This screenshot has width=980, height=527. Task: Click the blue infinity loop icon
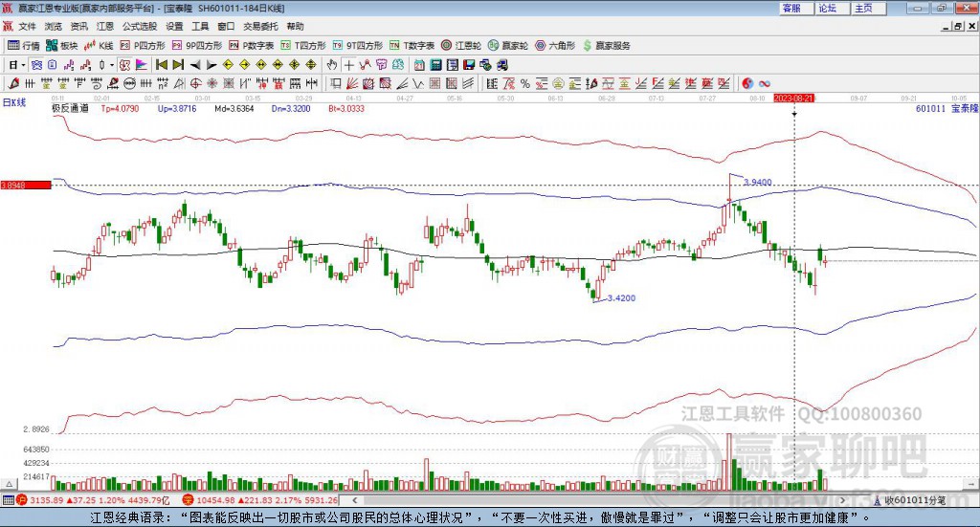coord(764,83)
